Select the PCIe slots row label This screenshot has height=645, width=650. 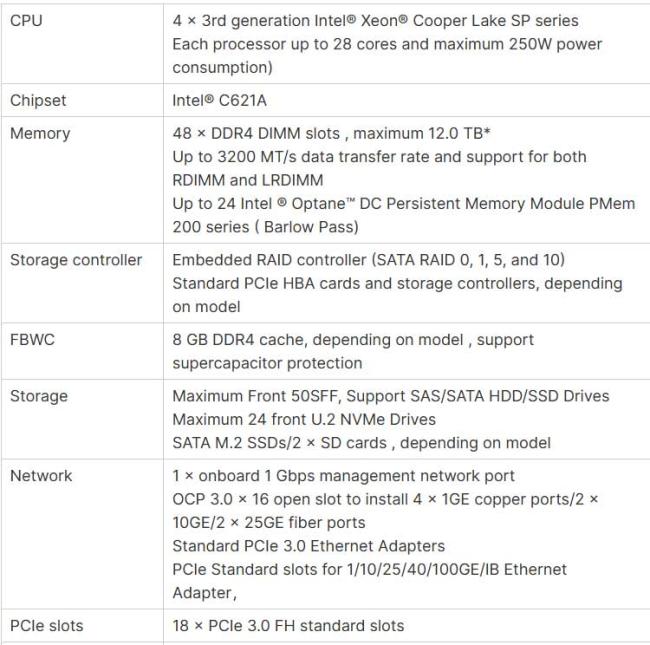[47, 625]
